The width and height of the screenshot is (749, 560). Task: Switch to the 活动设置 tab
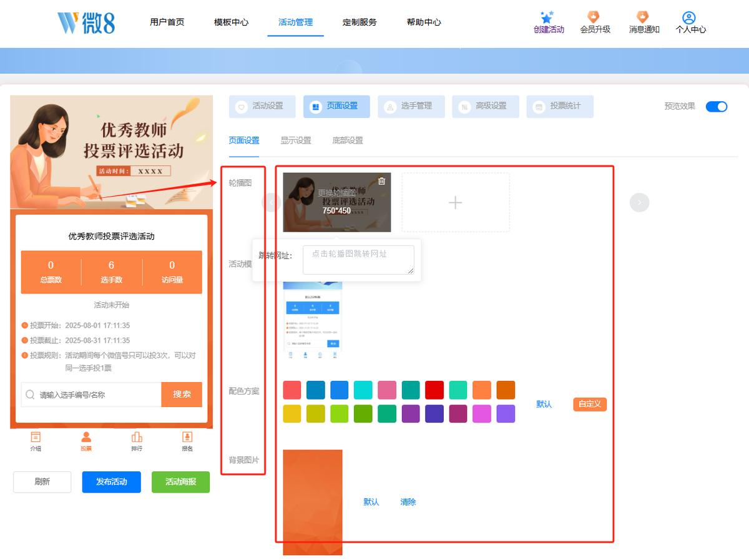[262, 106]
